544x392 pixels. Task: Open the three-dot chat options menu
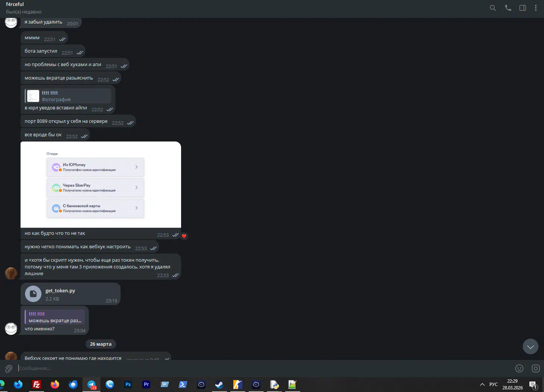click(x=536, y=8)
